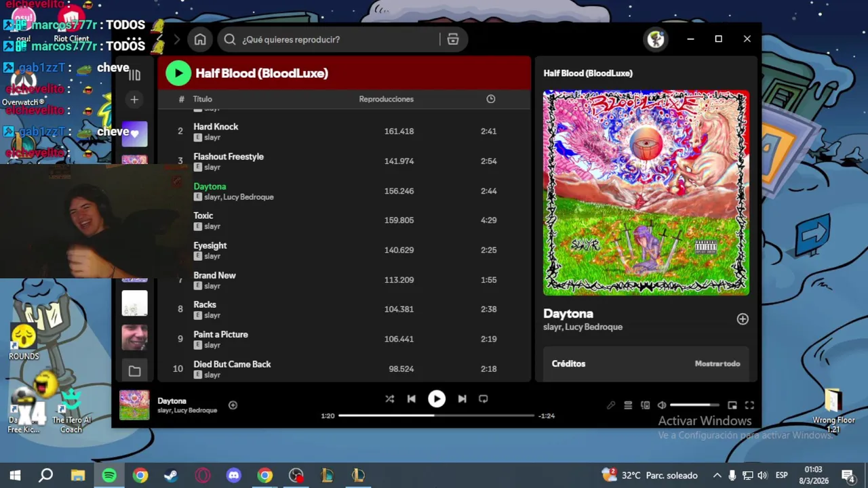This screenshot has height=488, width=868.
Task: Sort tracks by Reproducciones column header
Action: [x=386, y=99]
